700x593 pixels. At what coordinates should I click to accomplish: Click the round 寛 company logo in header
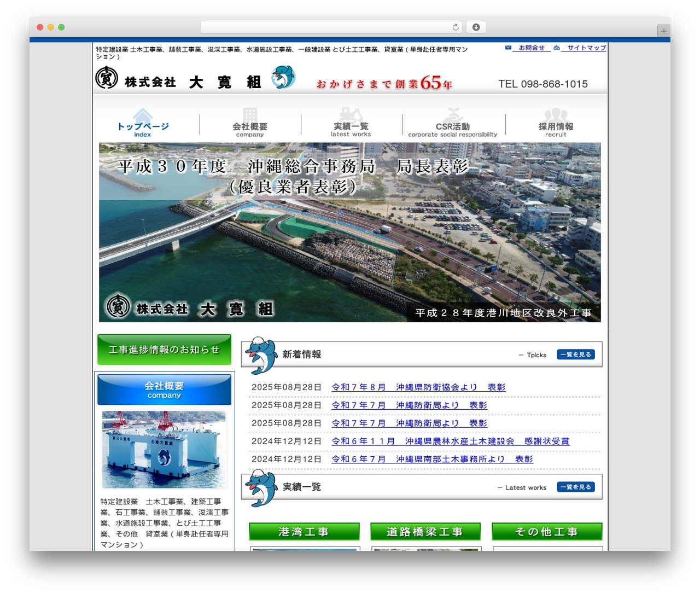[107, 78]
